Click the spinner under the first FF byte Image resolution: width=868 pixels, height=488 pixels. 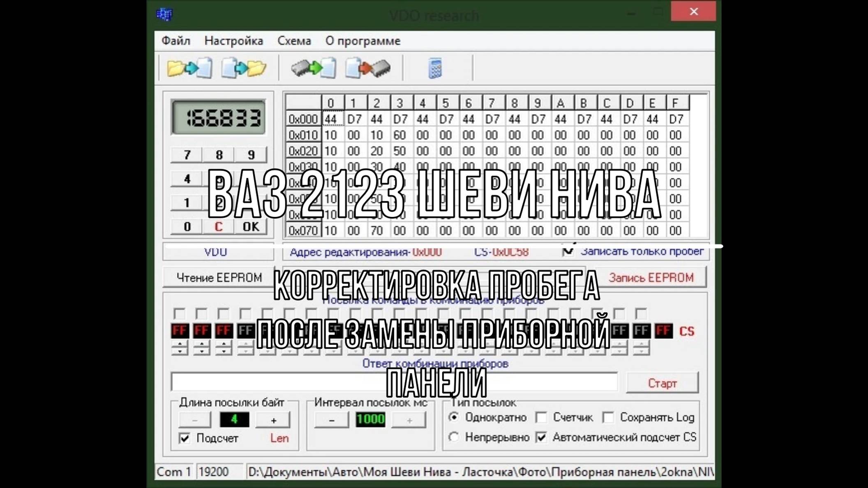180,348
